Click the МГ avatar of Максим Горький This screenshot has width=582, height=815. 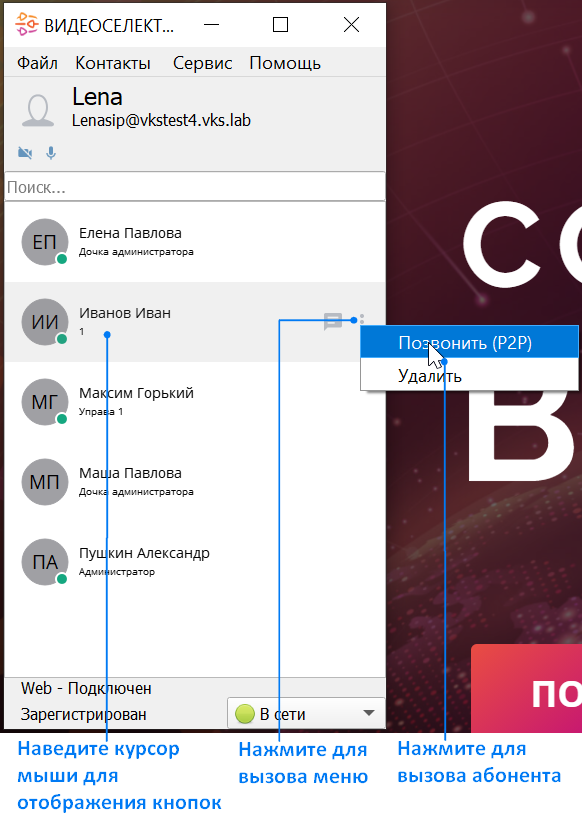(x=45, y=402)
